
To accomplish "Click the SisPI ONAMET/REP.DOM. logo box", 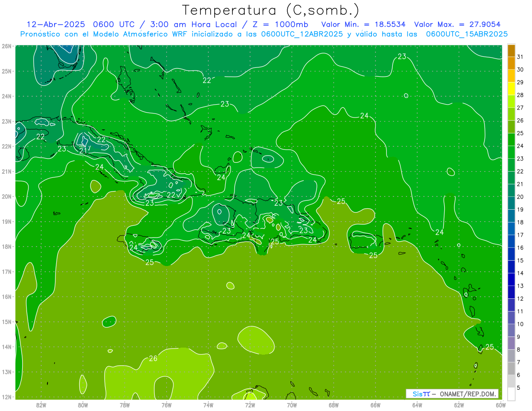I will pyautogui.click(x=452, y=394).
